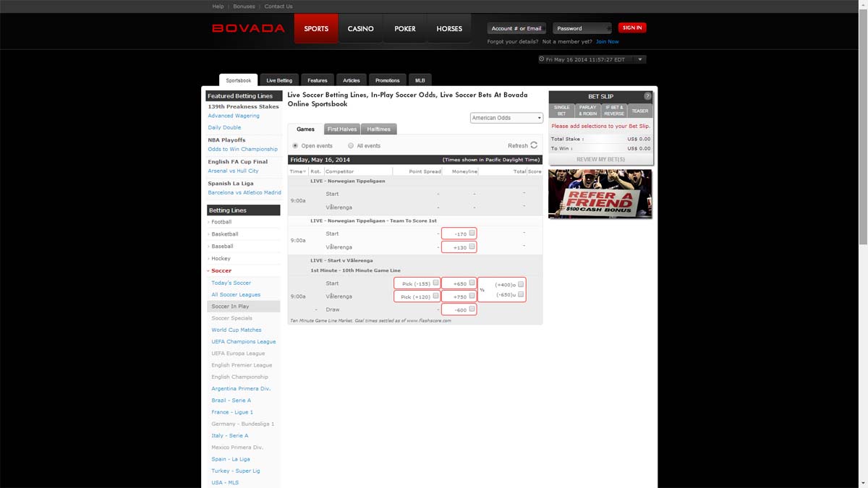Viewport: 868px width, 488px height.
Task: Switch to the First Halves tab
Action: click(x=342, y=129)
